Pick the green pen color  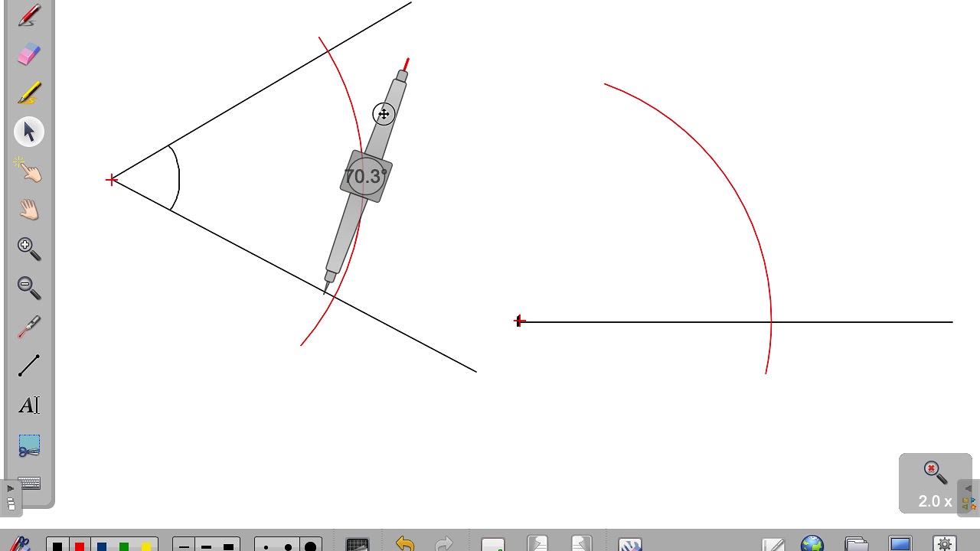(x=124, y=546)
